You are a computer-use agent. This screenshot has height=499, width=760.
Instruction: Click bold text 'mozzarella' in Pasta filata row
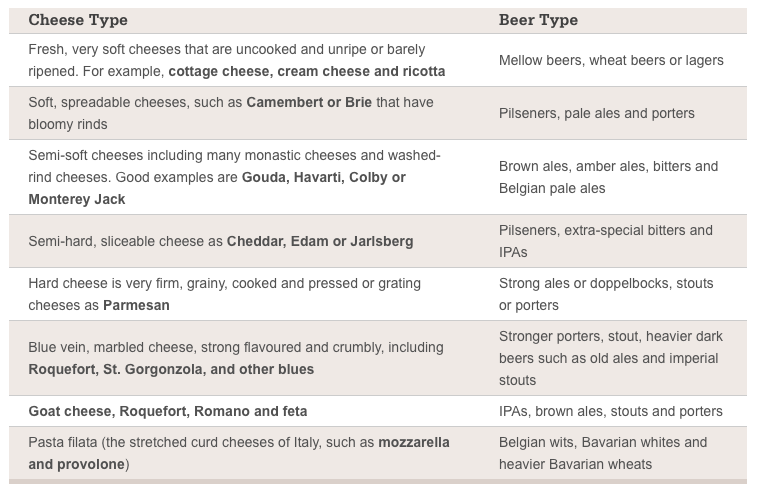click(x=413, y=442)
